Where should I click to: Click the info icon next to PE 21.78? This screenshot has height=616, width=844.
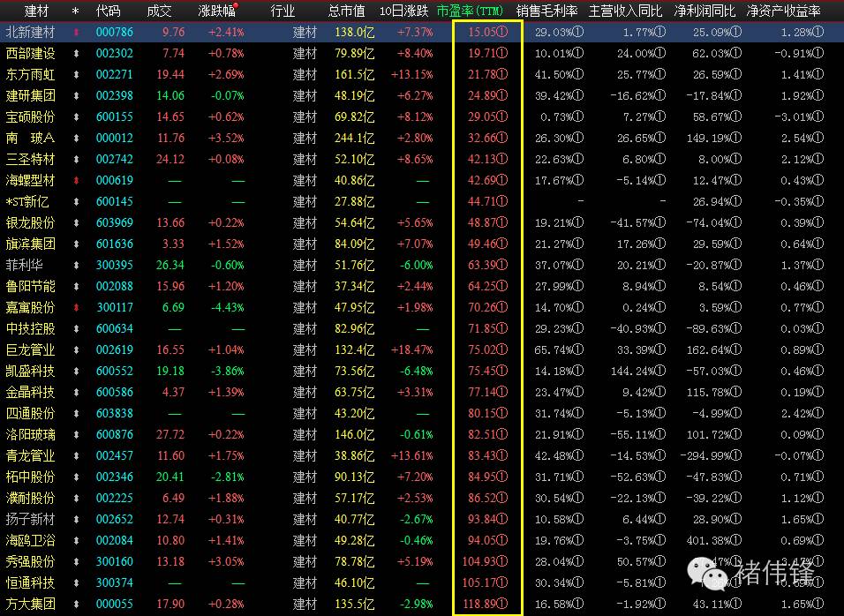click(x=501, y=75)
